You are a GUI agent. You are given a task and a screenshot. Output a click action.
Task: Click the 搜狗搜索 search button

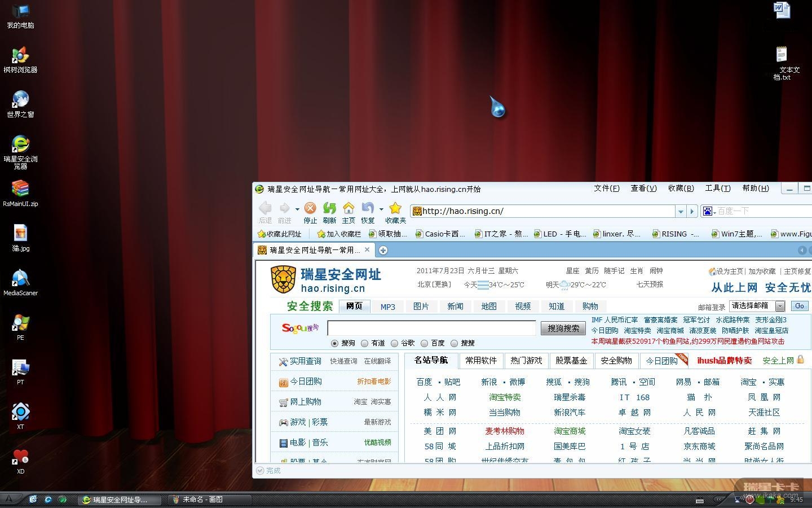pos(563,328)
